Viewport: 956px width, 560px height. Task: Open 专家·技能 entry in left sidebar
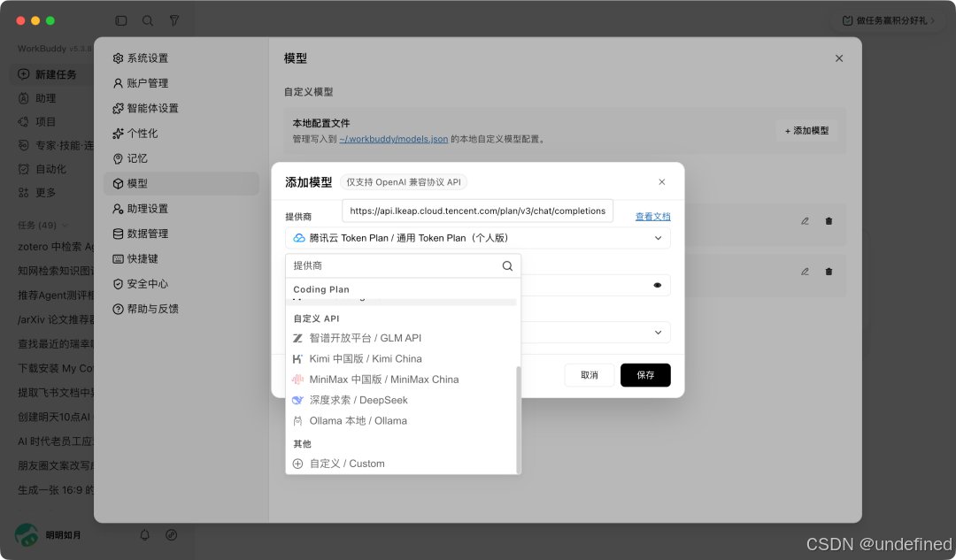(54, 145)
